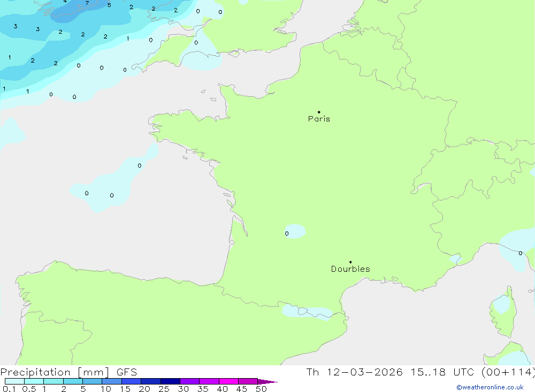Click the 45–50 mm legend color box

(248, 381)
